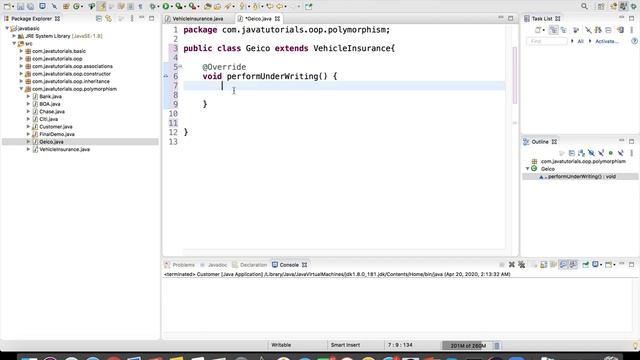Open the toolbar Search magnifier
The width and height of the screenshot is (640, 360).
[584, 6]
